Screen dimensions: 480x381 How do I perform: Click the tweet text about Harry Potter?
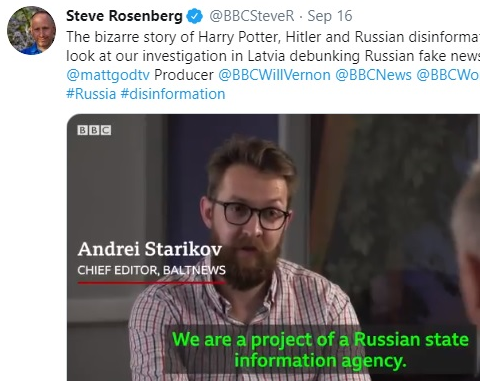pyautogui.click(x=273, y=37)
